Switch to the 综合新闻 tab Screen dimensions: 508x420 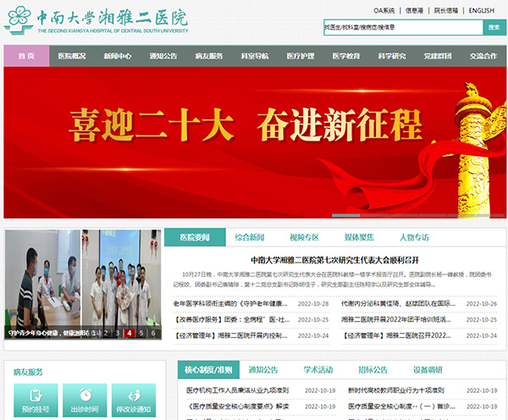[250, 238]
